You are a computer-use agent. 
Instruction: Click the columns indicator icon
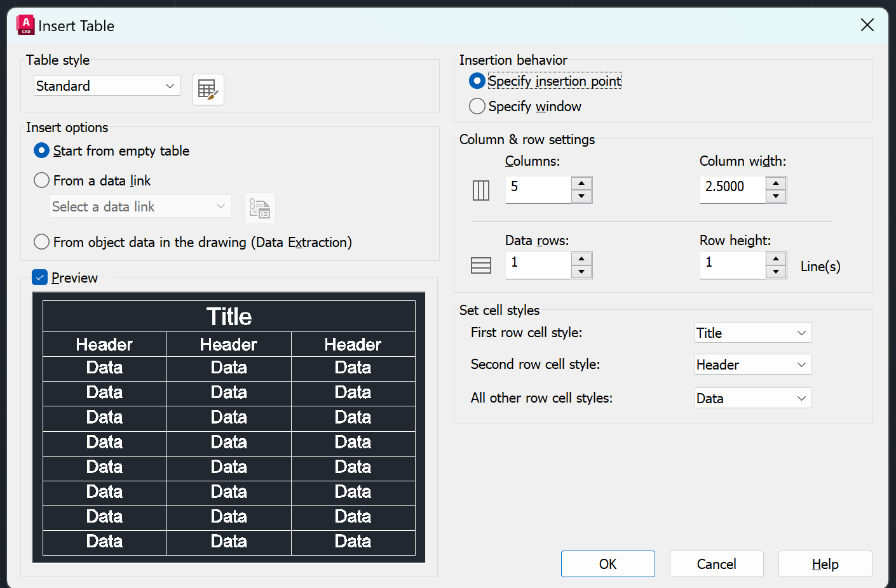[x=480, y=189]
